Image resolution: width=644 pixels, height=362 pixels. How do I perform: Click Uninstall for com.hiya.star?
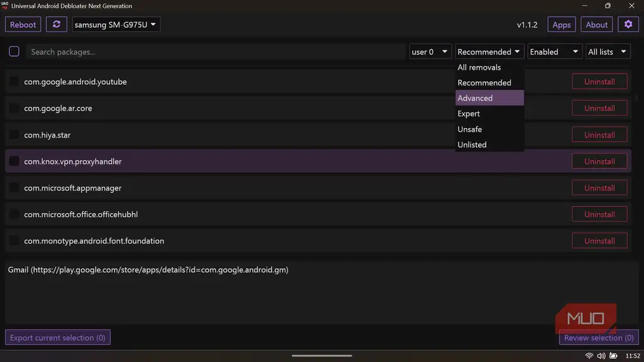click(599, 134)
